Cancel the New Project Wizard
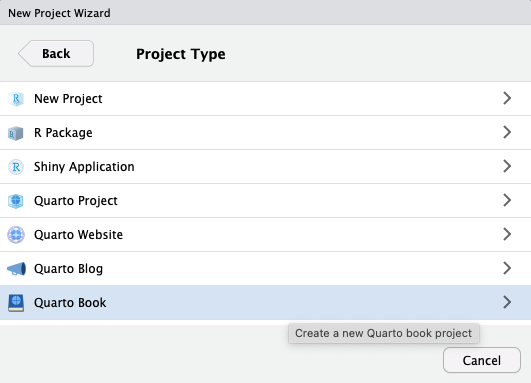531x383 pixels. tap(482, 360)
